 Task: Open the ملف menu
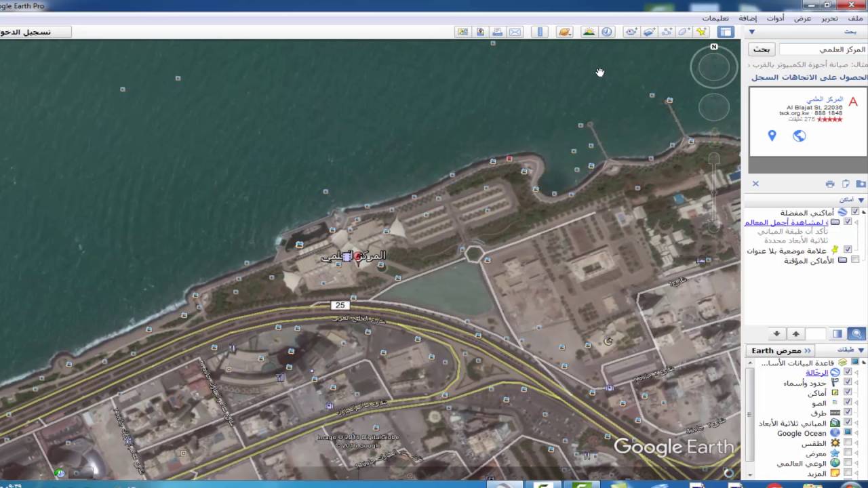(855, 18)
